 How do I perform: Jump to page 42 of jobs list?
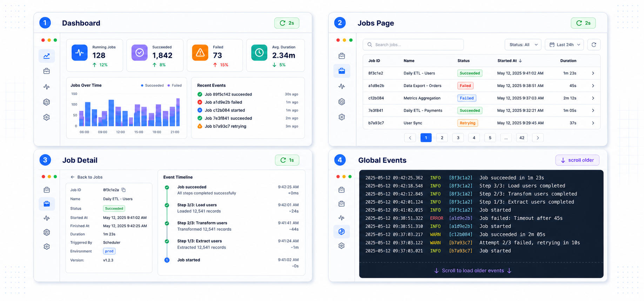pos(522,138)
